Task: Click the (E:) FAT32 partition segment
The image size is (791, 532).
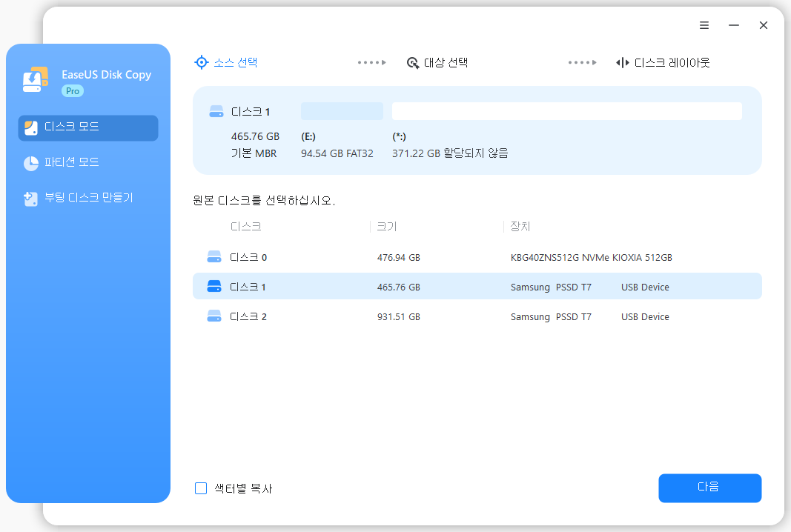Action: click(342, 110)
